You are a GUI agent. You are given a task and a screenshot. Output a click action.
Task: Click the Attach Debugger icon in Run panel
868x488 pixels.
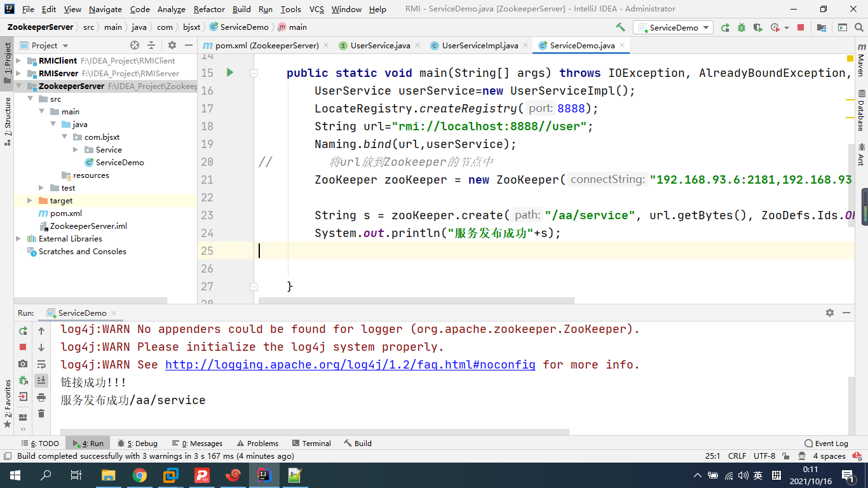click(23, 380)
